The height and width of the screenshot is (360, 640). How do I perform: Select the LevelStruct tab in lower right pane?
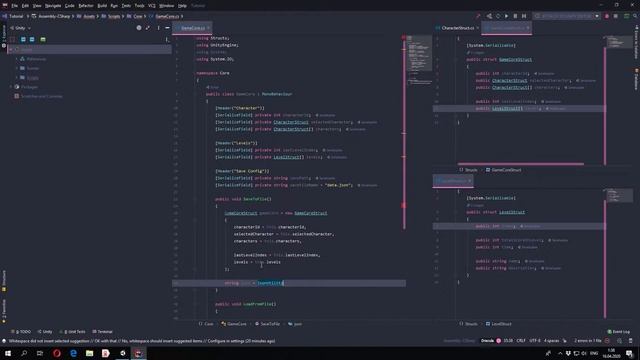point(453,181)
